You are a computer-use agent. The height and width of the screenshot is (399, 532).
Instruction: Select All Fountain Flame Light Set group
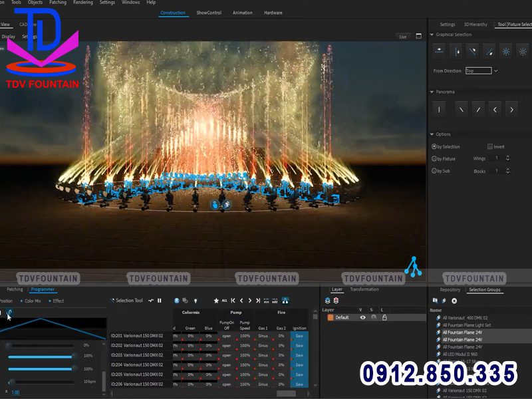coord(467,325)
